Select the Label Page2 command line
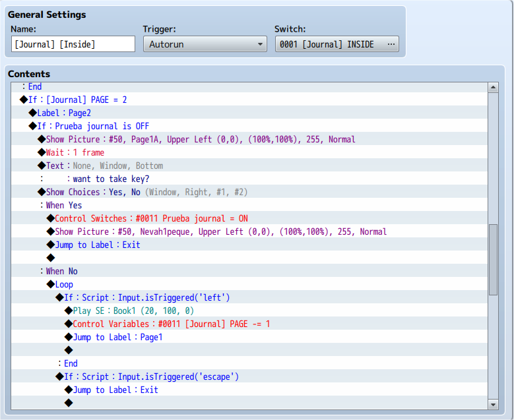Screen dimensions: 514x420 pos(249,113)
